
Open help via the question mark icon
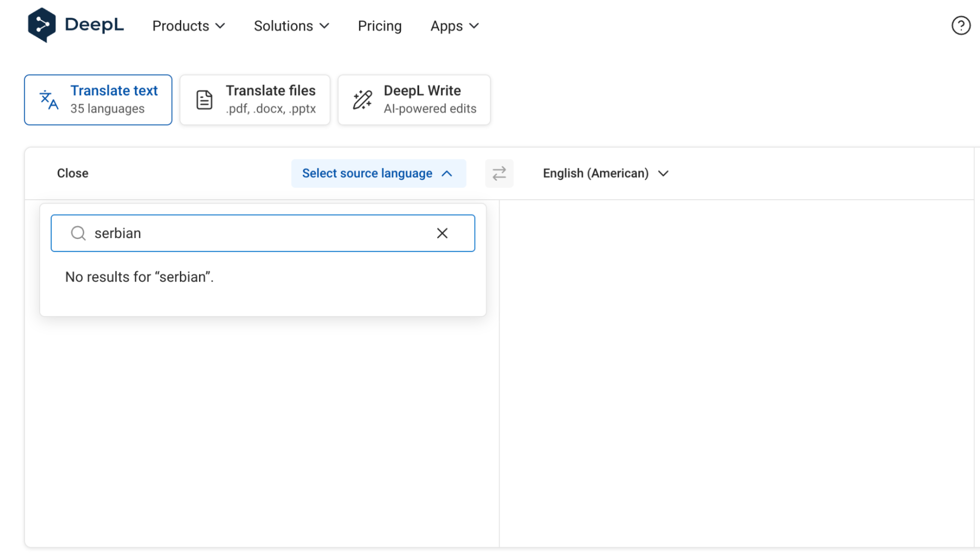(x=960, y=26)
